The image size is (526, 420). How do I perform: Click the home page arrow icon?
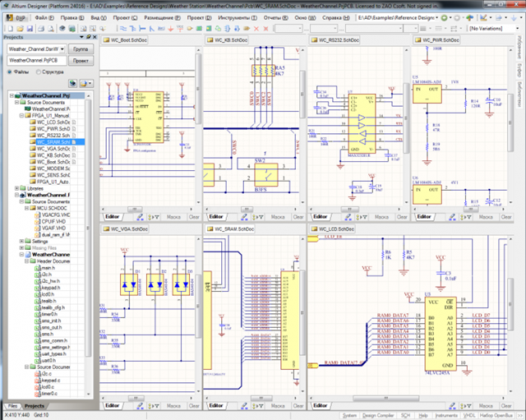click(x=470, y=18)
